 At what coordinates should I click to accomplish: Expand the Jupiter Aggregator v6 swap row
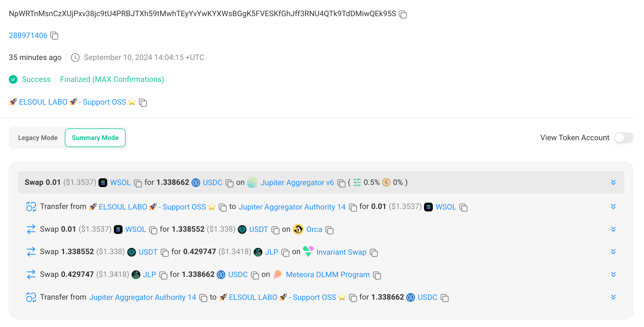613,182
